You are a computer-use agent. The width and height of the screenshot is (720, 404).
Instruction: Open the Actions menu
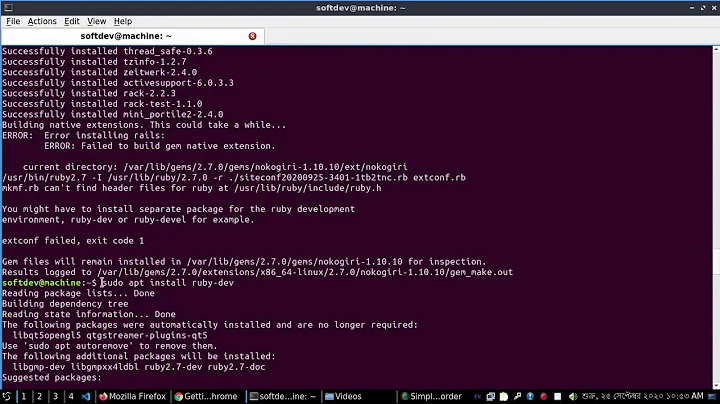(x=42, y=21)
